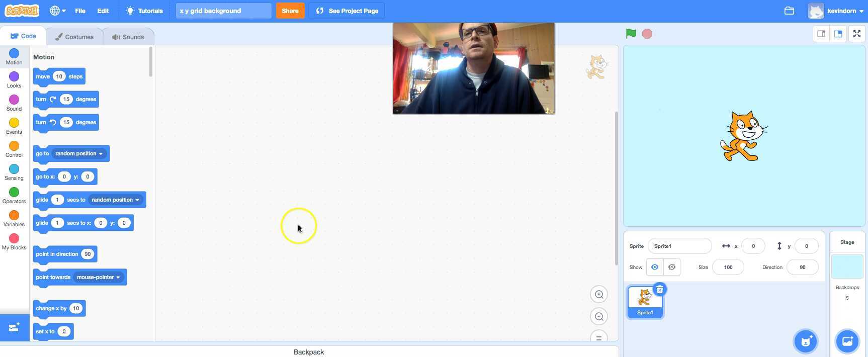Click the Choose a Backdrop button
This screenshot has height=357, width=868.
coord(847,341)
